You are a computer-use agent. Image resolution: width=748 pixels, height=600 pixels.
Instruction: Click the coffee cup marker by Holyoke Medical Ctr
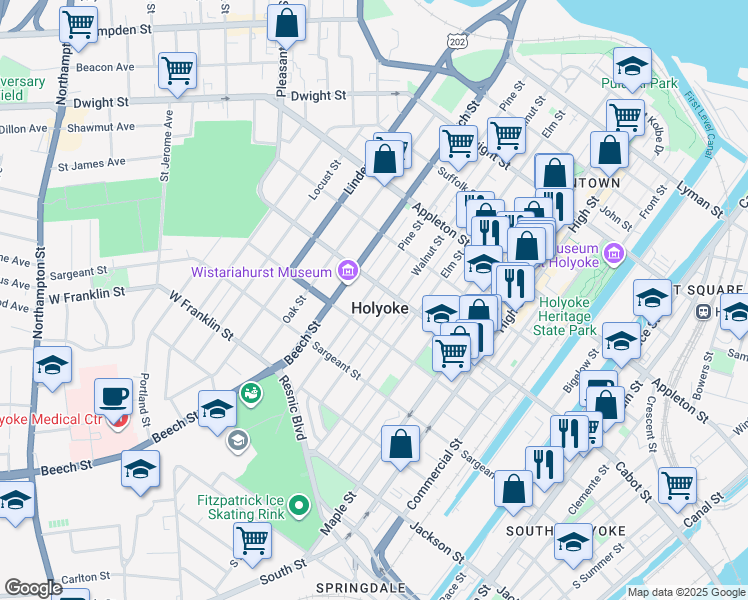(112, 396)
